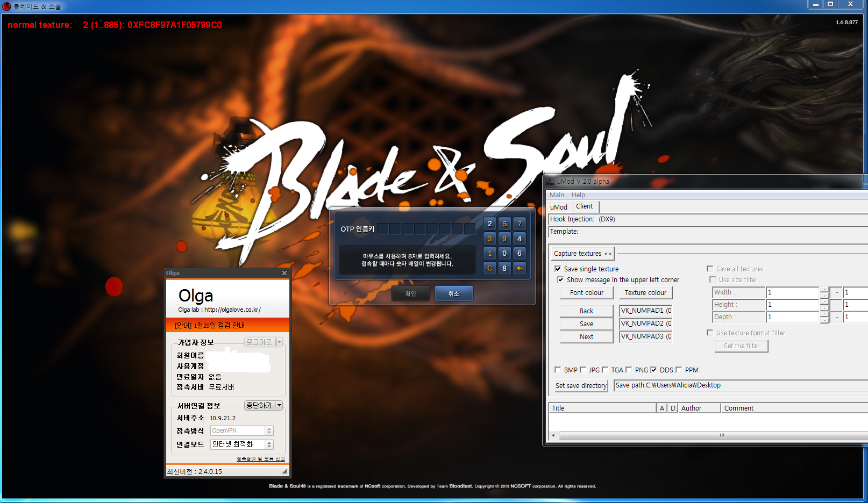Viewport: 868px width, 503px height.
Task: Click Set save directory button
Action: click(x=581, y=385)
